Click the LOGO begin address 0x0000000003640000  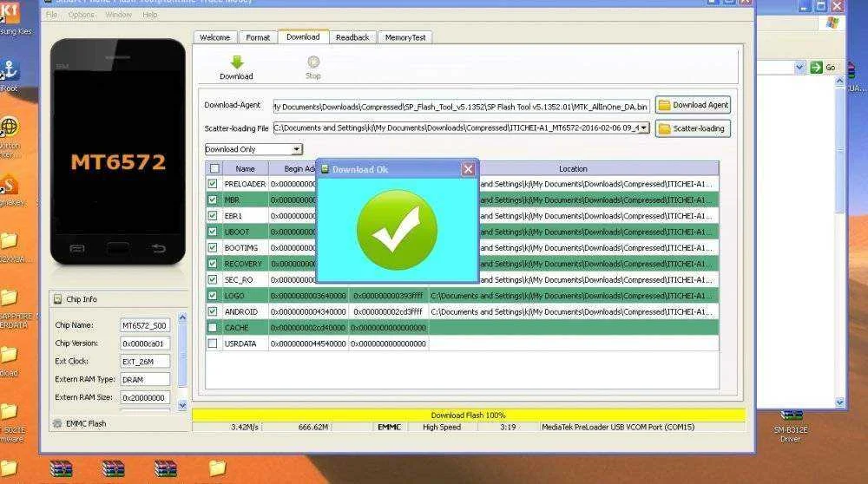click(308, 296)
